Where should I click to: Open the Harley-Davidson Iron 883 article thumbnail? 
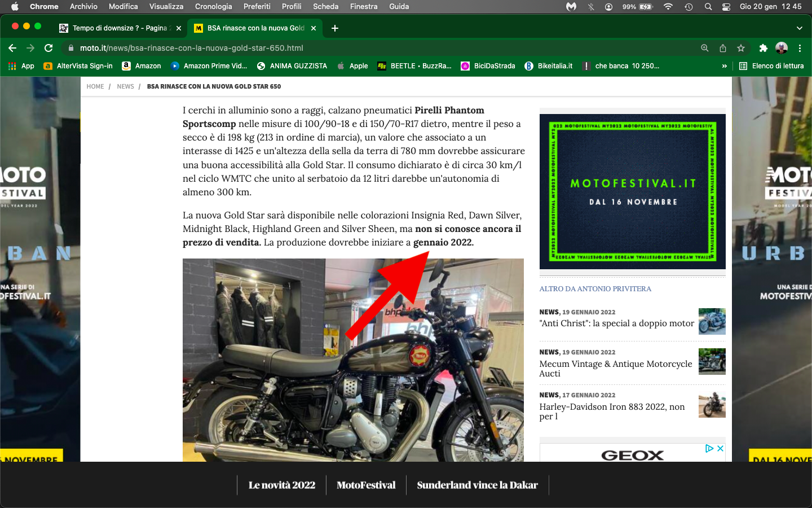click(712, 405)
